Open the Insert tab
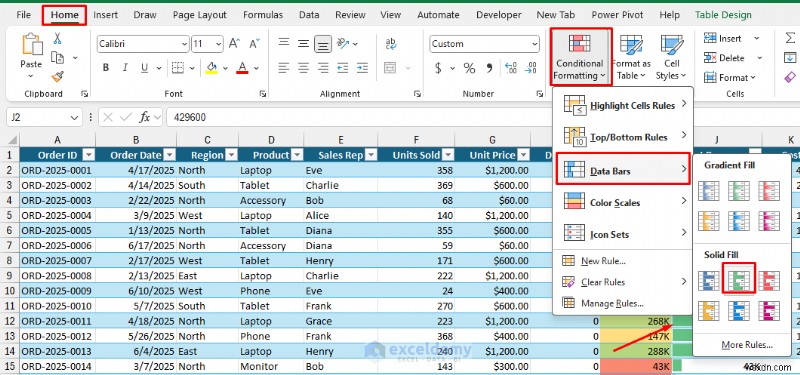 tap(106, 15)
